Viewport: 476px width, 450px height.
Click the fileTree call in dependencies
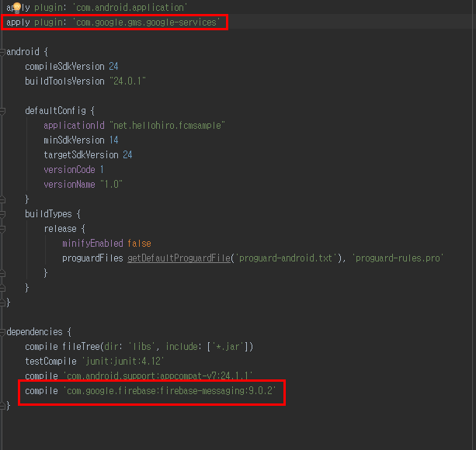(81, 347)
